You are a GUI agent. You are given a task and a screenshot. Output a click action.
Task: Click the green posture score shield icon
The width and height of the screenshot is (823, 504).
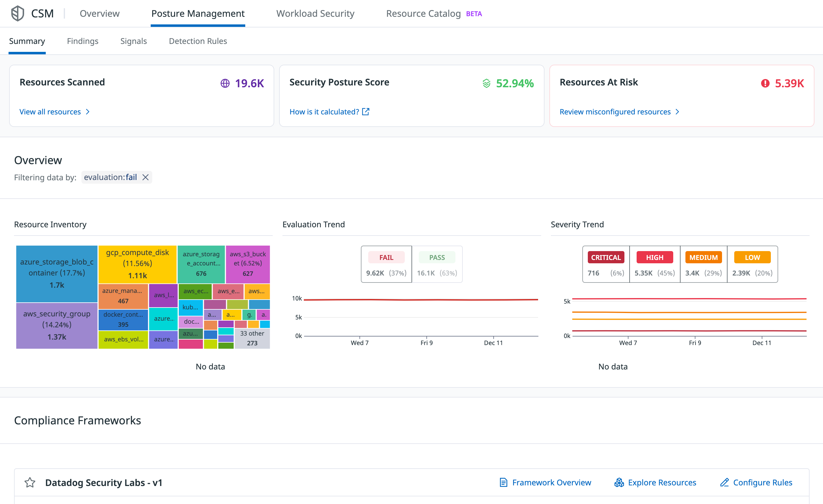[x=486, y=83]
